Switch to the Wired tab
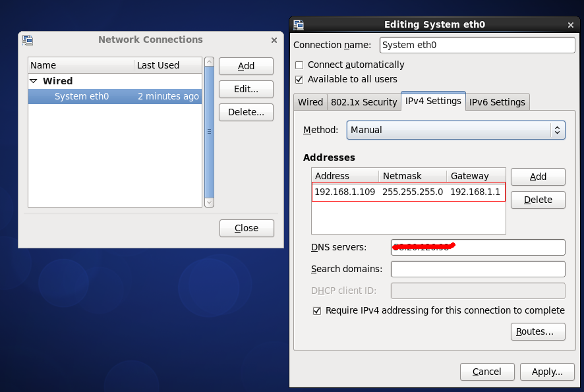The image size is (584, 392). (x=310, y=102)
